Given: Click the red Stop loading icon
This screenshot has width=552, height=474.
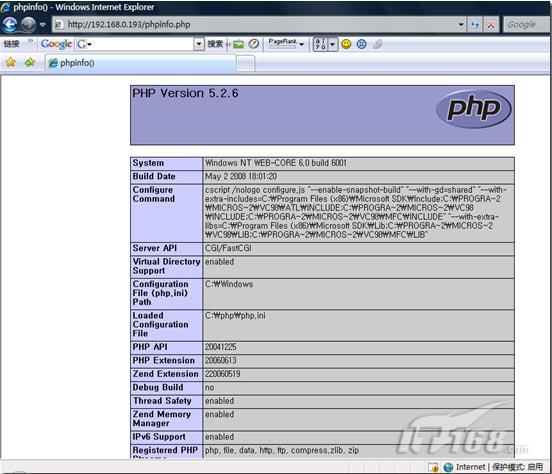Looking at the screenshot, I should tap(491, 25).
